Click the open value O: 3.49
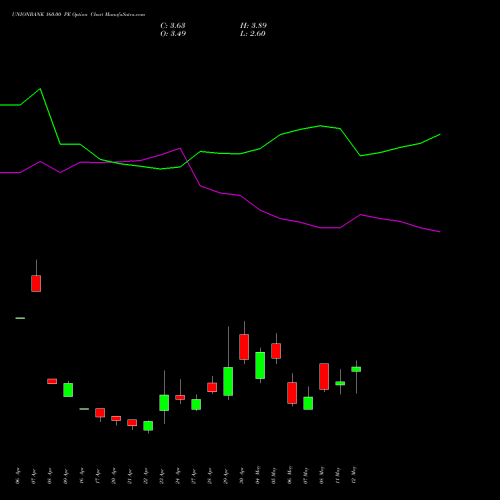The image size is (500, 500). point(173,34)
